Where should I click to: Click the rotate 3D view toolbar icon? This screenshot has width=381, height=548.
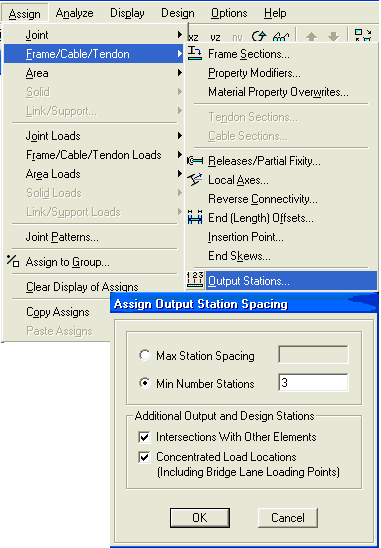pos(259,36)
